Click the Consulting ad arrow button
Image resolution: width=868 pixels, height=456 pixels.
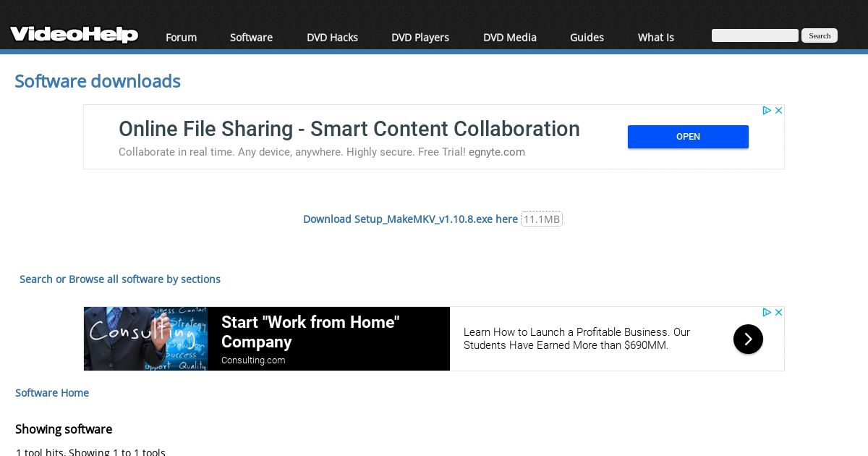point(748,339)
